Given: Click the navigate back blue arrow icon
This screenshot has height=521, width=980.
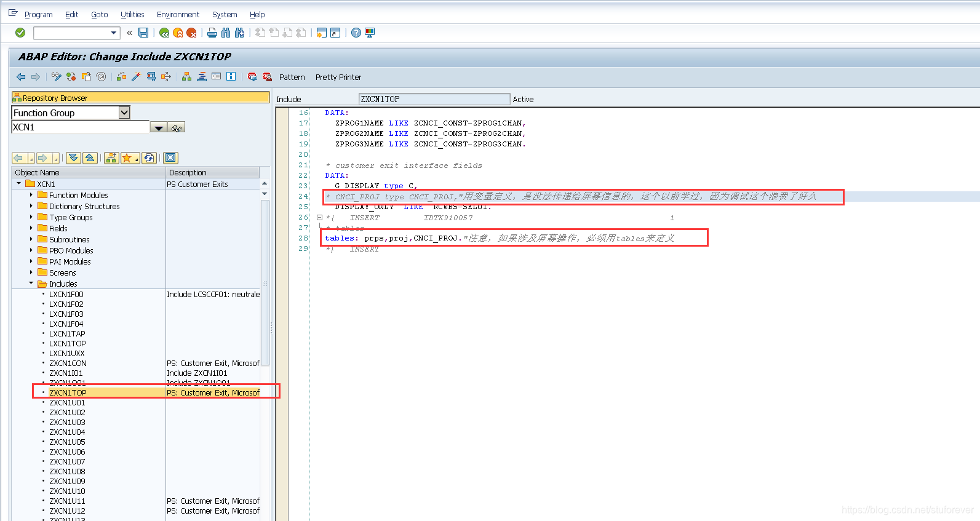Looking at the screenshot, I should [21, 77].
